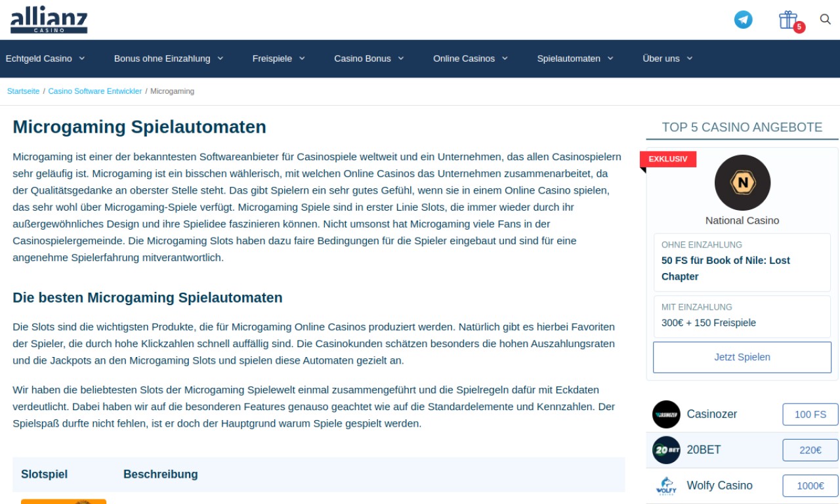Image resolution: width=840 pixels, height=504 pixels.
Task: Open the Online Casinos menu item
Action: pyautogui.click(x=464, y=58)
